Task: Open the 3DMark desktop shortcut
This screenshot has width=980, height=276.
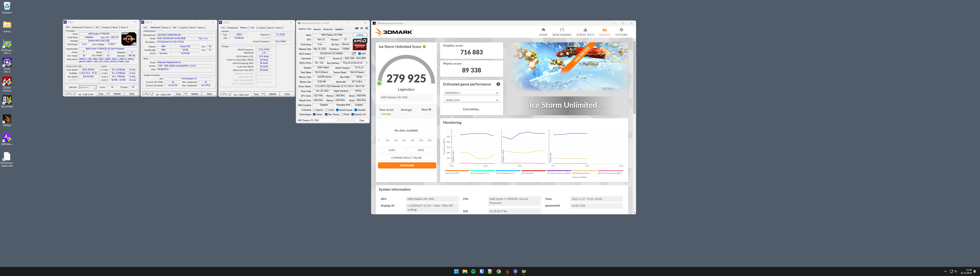Action: (7, 121)
